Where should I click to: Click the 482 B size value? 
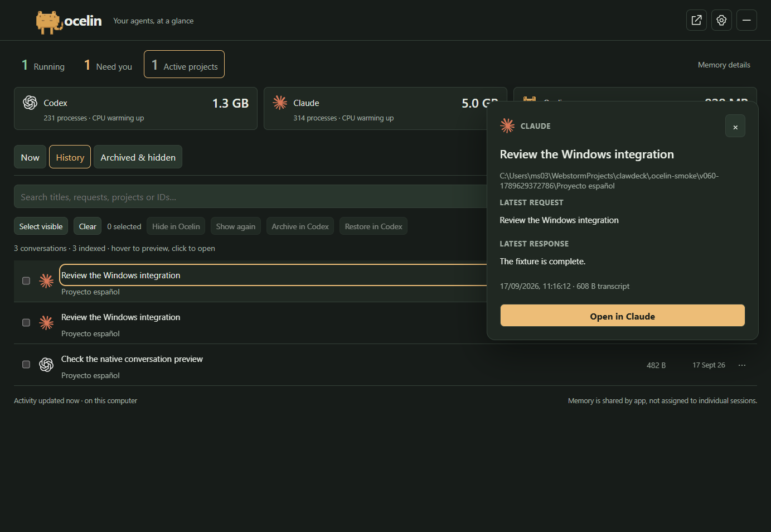pos(656,365)
